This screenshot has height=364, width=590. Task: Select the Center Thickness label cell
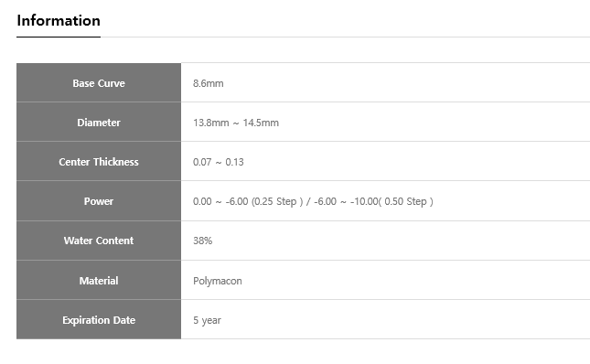pos(99,161)
